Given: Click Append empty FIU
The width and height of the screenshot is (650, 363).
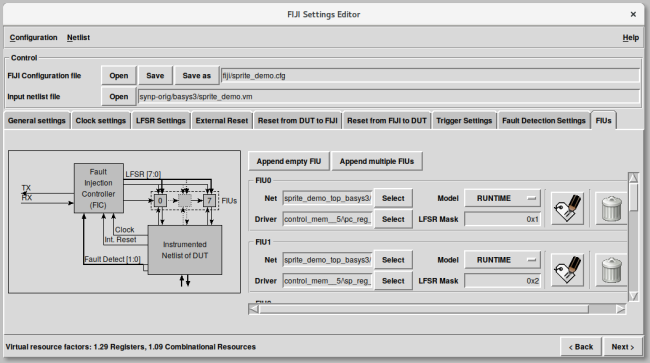Looking at the screenshot, I should (289, 161).
